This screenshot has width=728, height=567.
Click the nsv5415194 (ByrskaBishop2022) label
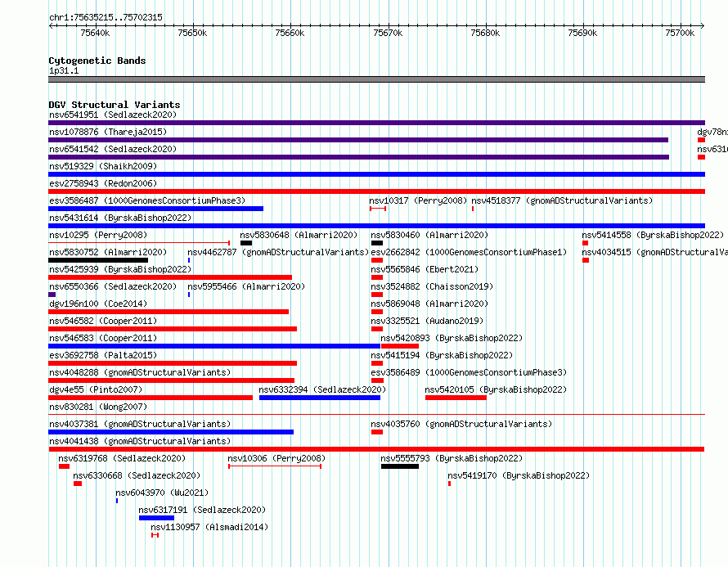442,355
